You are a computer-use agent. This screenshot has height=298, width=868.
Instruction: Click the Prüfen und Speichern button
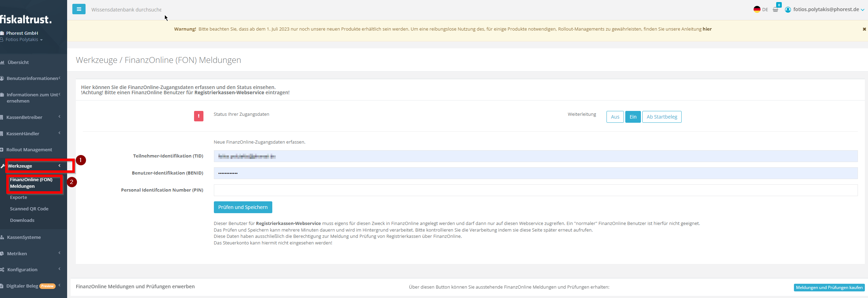pyautogui.click(x=243, y=207)
